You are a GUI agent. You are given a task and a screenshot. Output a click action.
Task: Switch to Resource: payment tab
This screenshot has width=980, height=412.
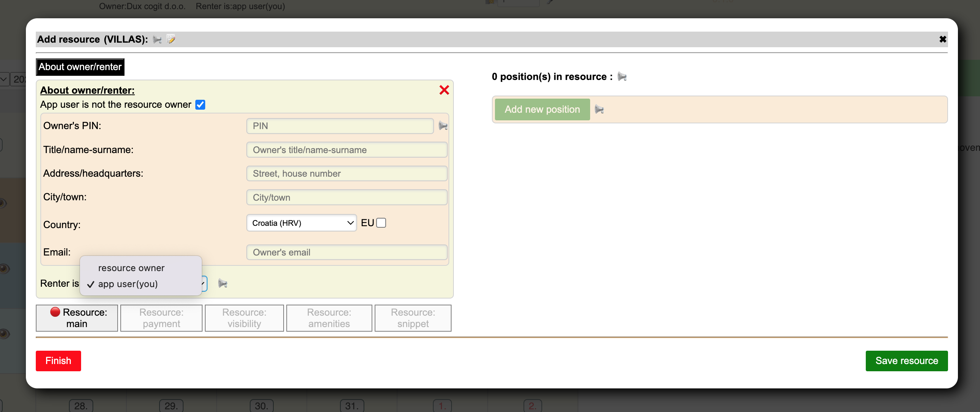pos(161,318)
